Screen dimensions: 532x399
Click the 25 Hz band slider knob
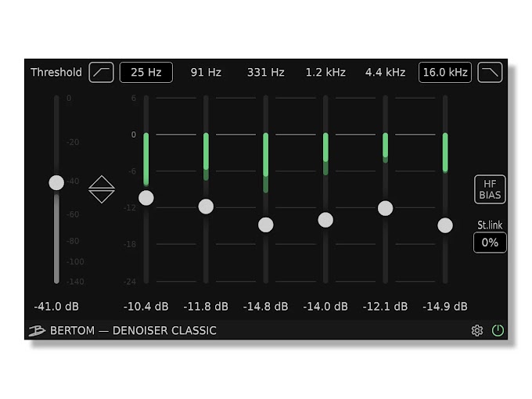tap(146, 198)
